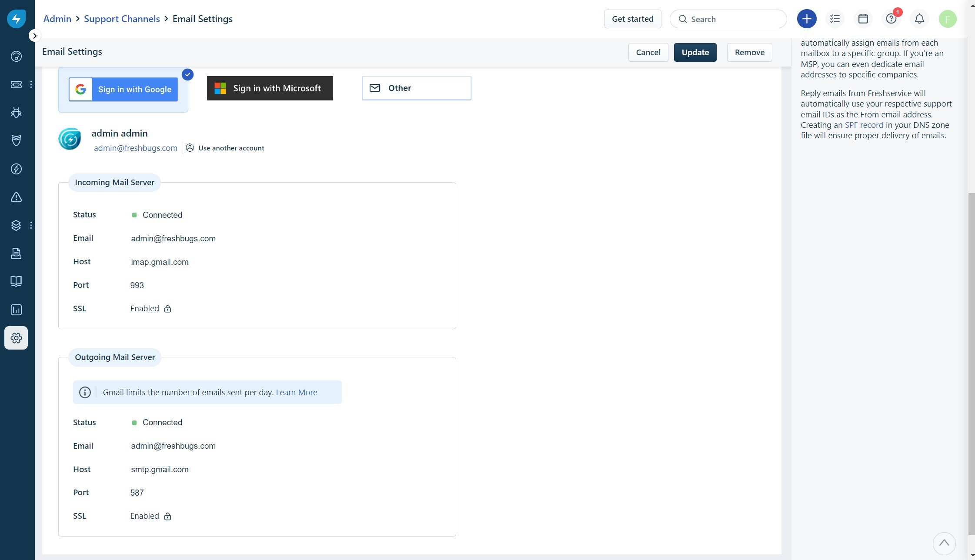Image resolution: width=975 pixels, height=560 pixels.
Task: Open the Reports chart icon in sidebar
Action: click(x=16, y=310)
